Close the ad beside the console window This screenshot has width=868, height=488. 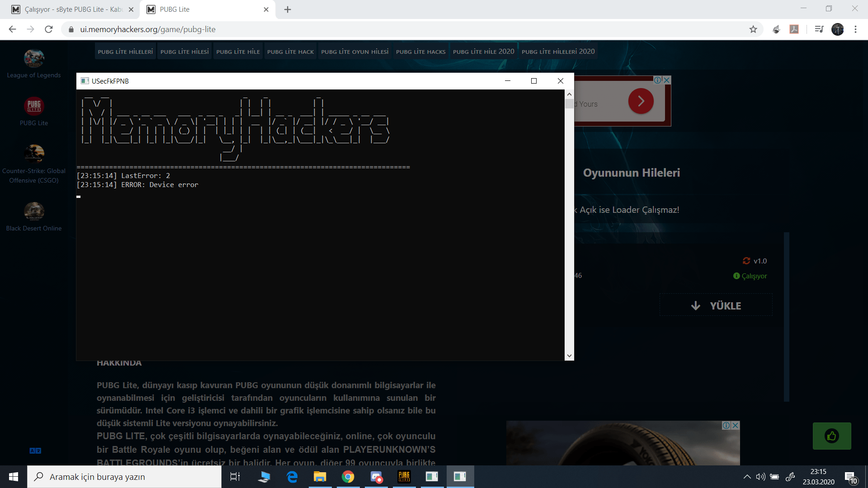point(666,80)
